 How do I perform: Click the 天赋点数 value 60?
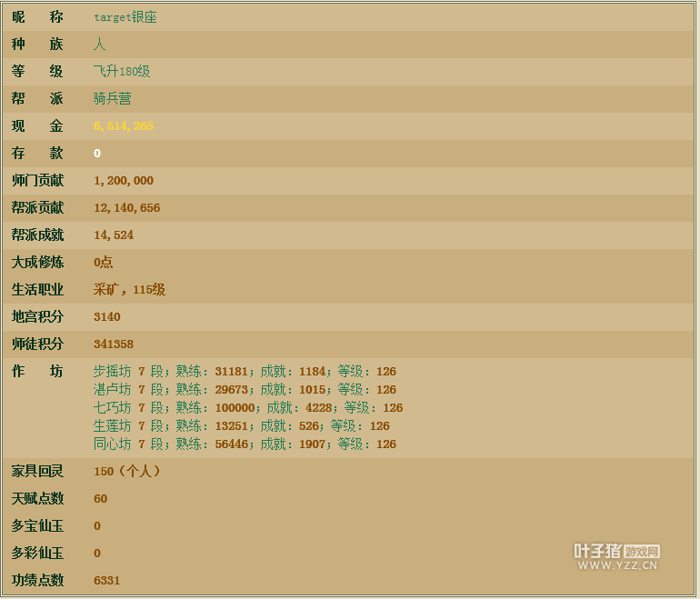101,499
